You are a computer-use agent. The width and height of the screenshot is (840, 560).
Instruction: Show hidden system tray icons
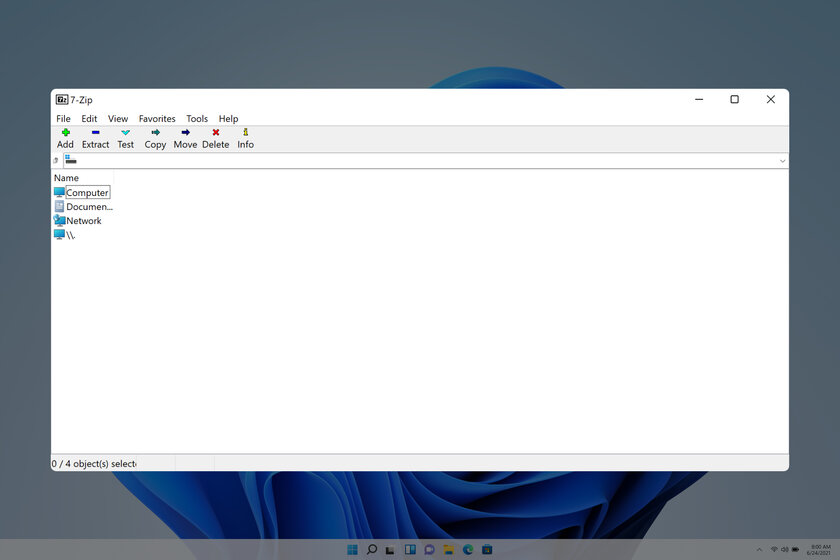[x=759, y=550]
